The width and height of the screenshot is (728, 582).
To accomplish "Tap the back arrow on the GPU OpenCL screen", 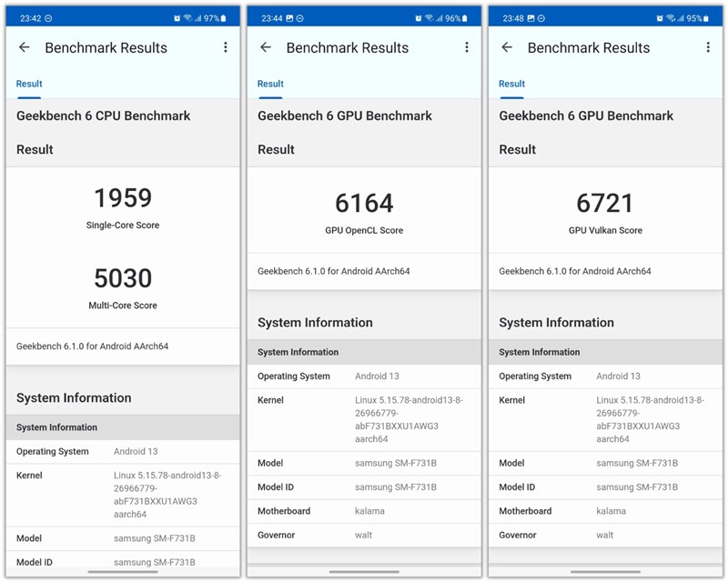I will coord(266,47).
